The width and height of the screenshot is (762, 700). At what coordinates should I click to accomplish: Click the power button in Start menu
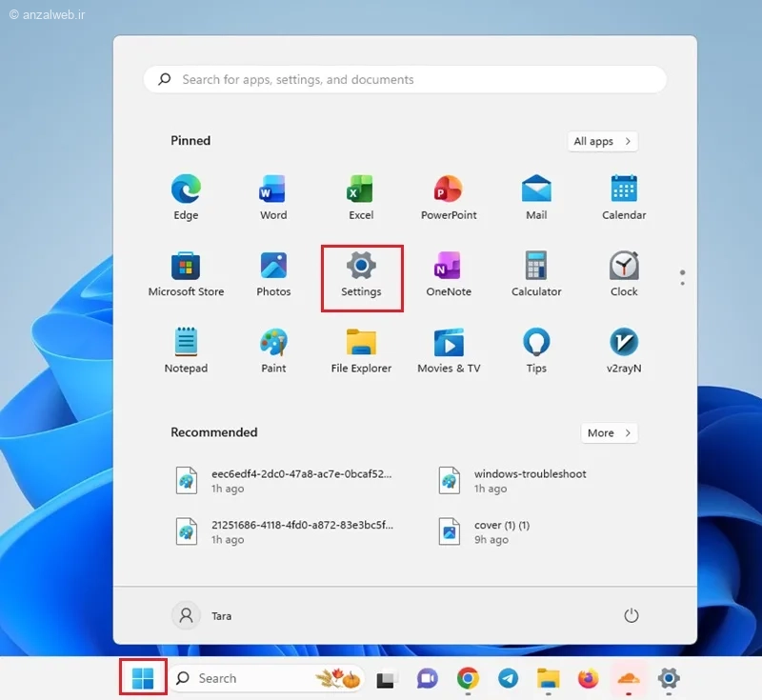(631, 615)
